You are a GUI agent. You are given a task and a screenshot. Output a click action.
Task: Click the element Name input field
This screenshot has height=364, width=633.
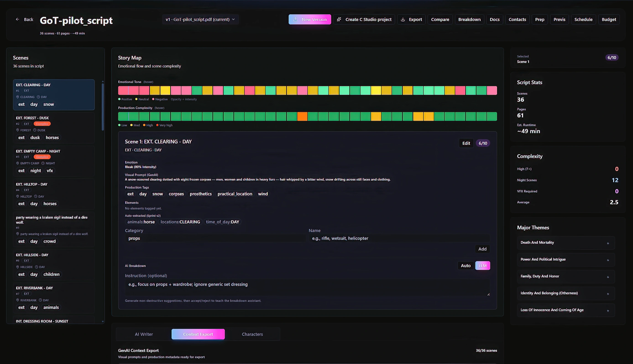coord(399,238)
